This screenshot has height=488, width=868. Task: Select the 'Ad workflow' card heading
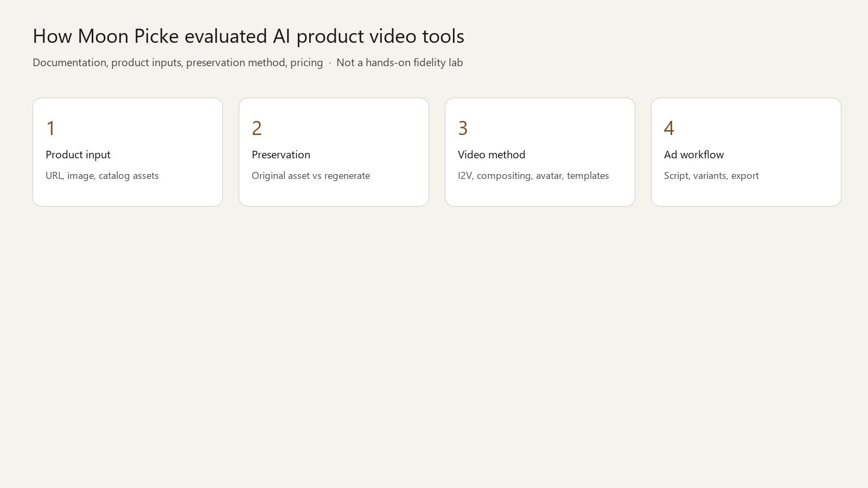click(694, 155)
